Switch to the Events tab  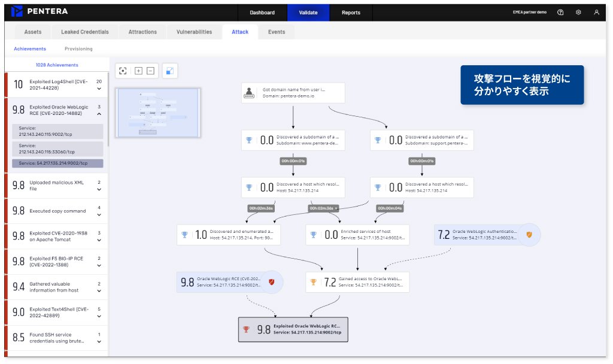[277, 32]
